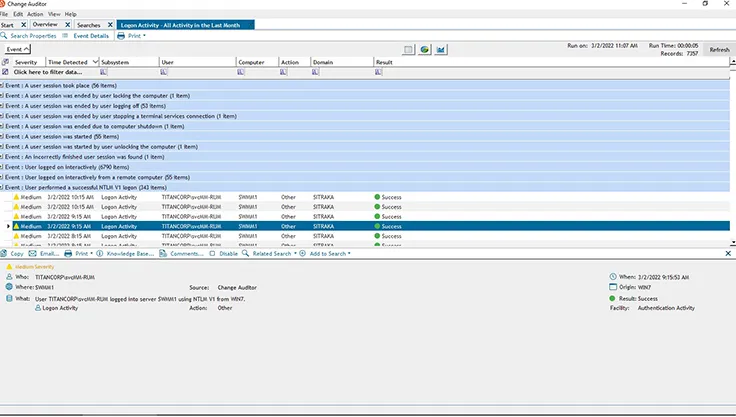This screenshot has width=736, height=417.
Task: Expand 'logged on interactively from a remote computer' group
Action: pyautogui.click(x=2, y=177)
